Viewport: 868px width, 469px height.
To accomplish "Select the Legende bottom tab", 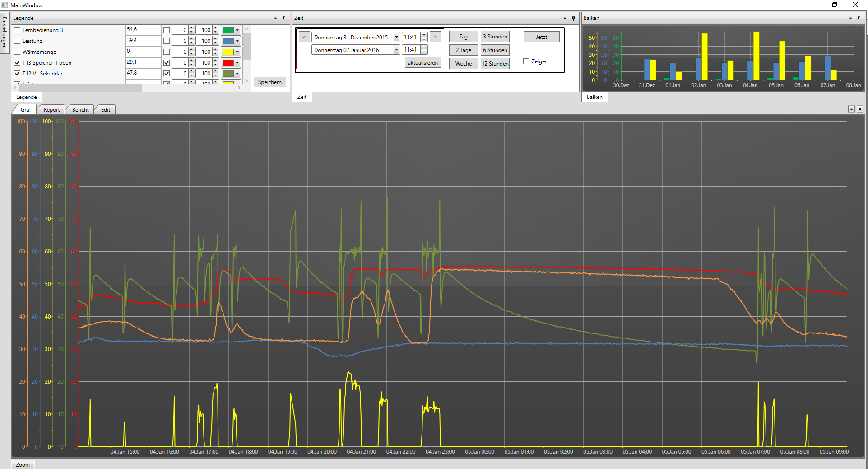I will coord(27,97).
